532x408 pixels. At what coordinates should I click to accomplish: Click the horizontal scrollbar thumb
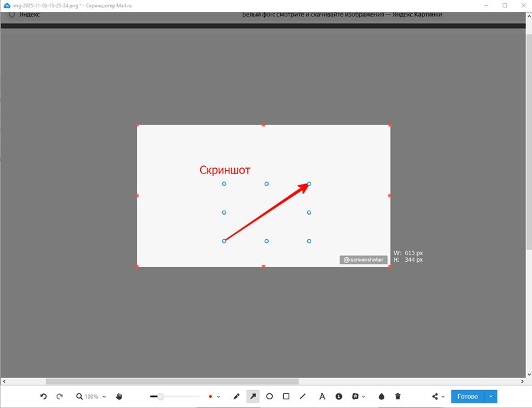click(x=172, y=381)
